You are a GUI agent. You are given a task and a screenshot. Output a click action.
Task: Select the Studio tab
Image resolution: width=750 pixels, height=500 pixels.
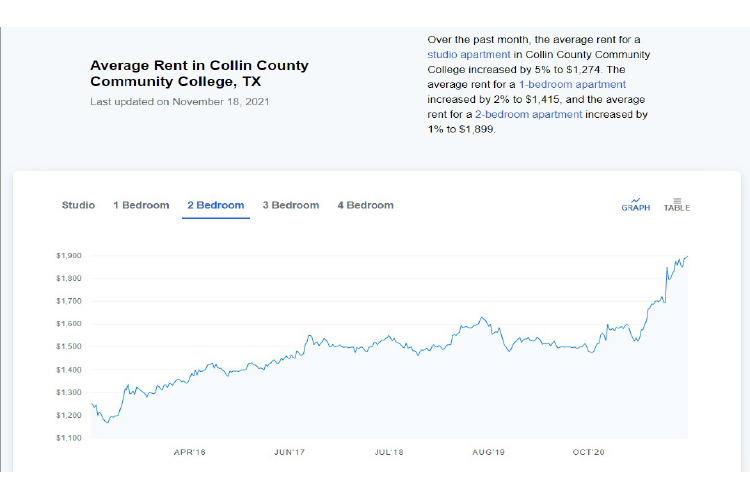click(x=78, y=205)
